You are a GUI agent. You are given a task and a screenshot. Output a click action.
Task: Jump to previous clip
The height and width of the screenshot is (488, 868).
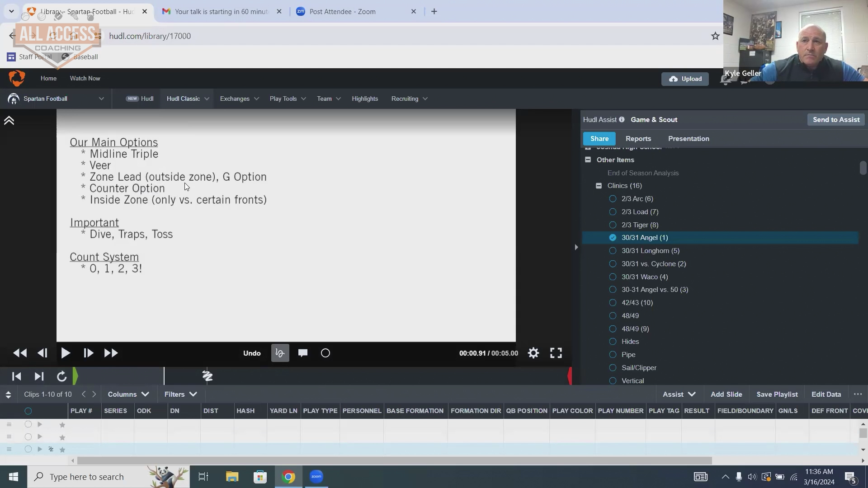[x=17, y=376]
